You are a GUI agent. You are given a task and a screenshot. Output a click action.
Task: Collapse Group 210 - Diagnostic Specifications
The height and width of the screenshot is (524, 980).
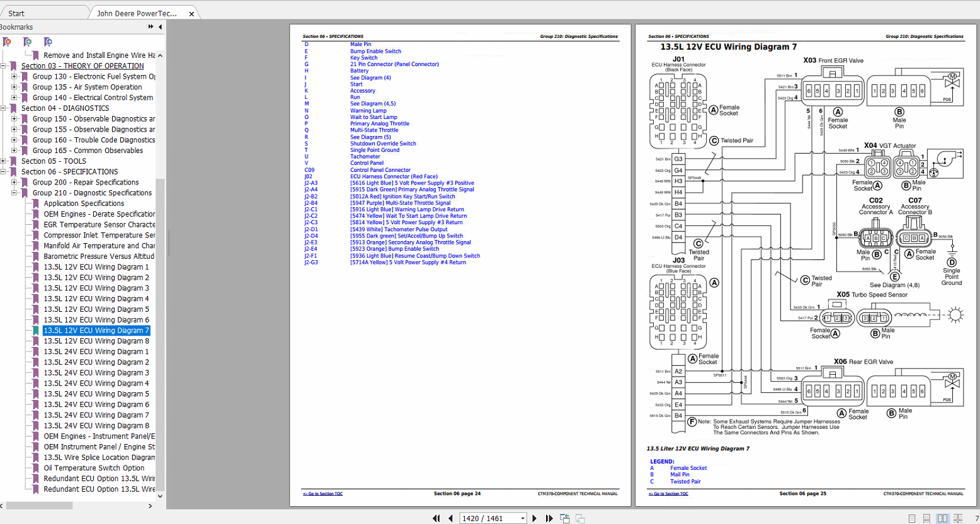14,193
